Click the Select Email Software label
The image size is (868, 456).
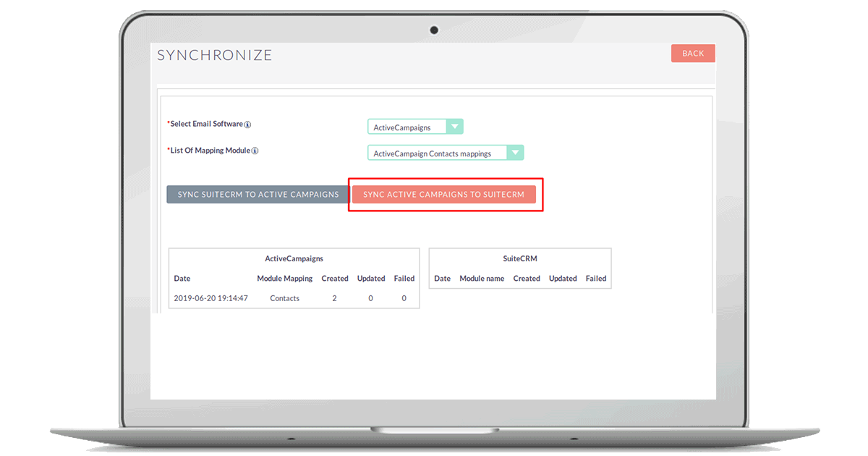(205, 124)
